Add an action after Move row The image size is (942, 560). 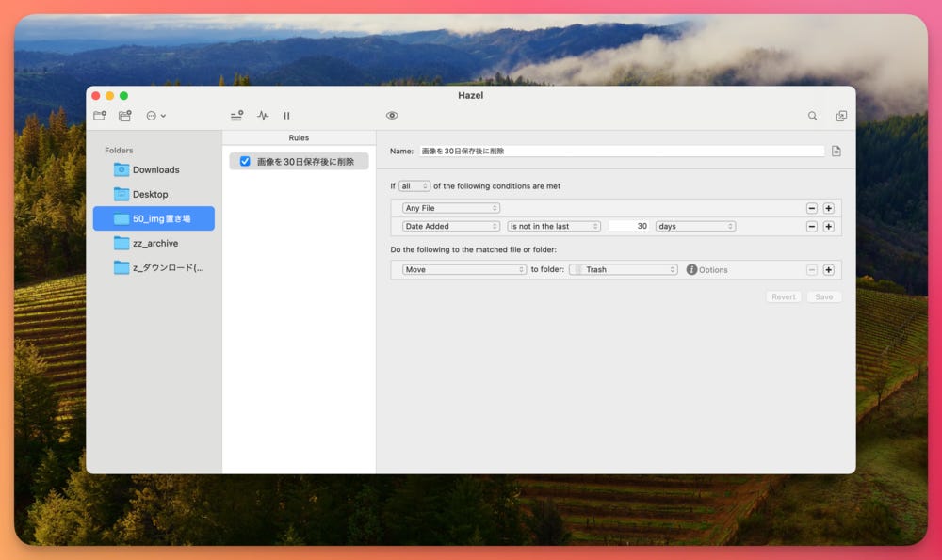828,269
